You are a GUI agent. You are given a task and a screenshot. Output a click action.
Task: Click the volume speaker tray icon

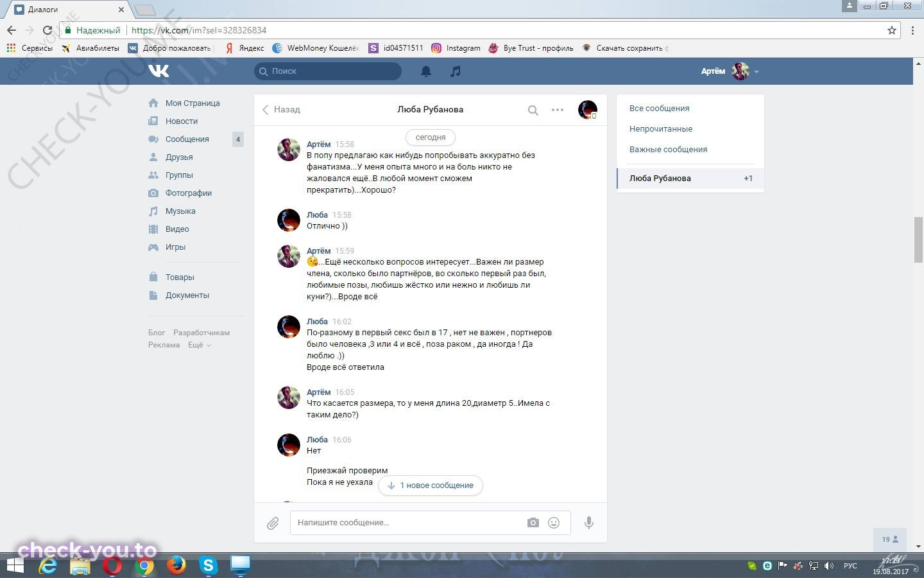click(829, 566)
